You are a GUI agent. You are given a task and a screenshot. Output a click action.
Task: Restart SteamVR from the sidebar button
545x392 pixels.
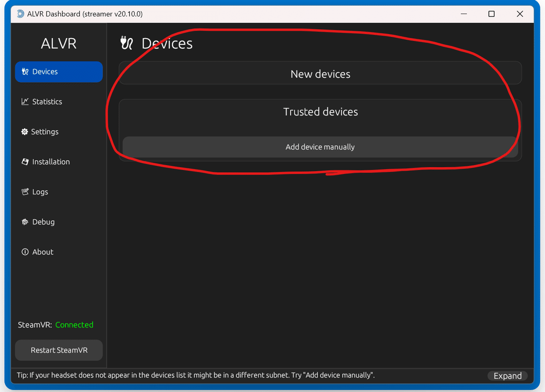pos(59,350)
